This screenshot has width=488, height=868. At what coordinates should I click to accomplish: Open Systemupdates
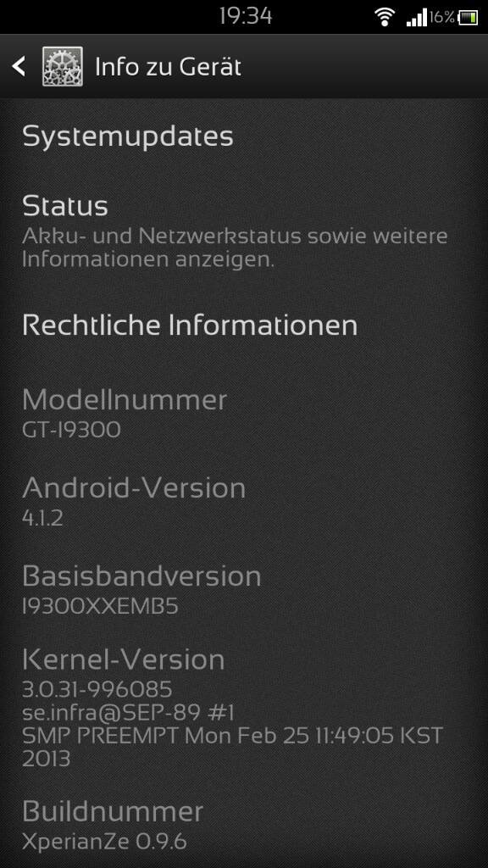pos(244,136)
